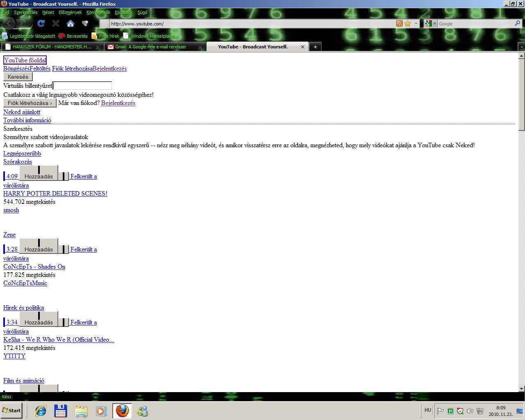525x420 pixels.
Task: Click the Google search engine icon
Action: point(428,23)
